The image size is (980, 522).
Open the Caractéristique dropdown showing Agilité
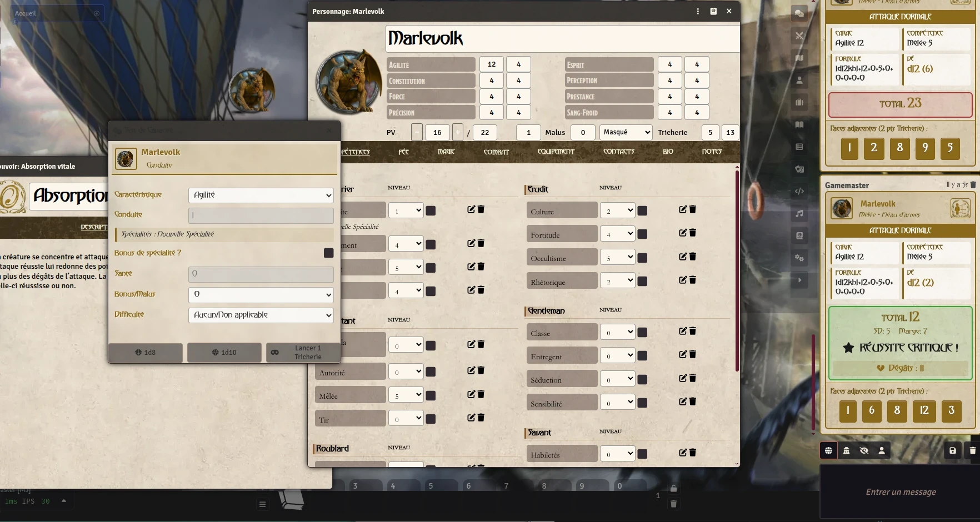261,195
